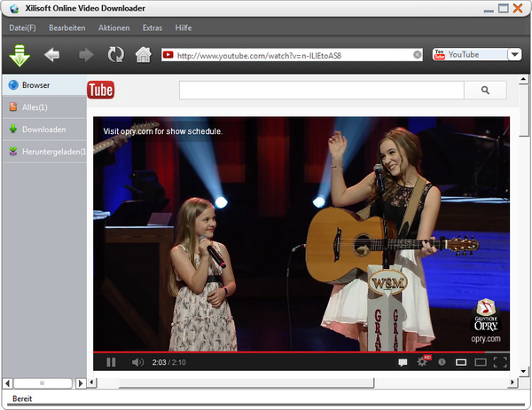
Task: Open the video HD settings gear
Action: pyautogui.click(x=422, y=361)
